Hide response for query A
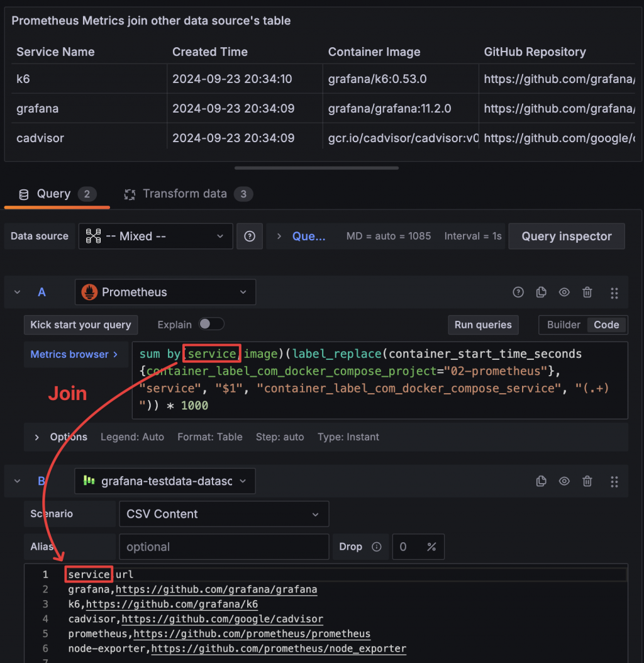 564,292
